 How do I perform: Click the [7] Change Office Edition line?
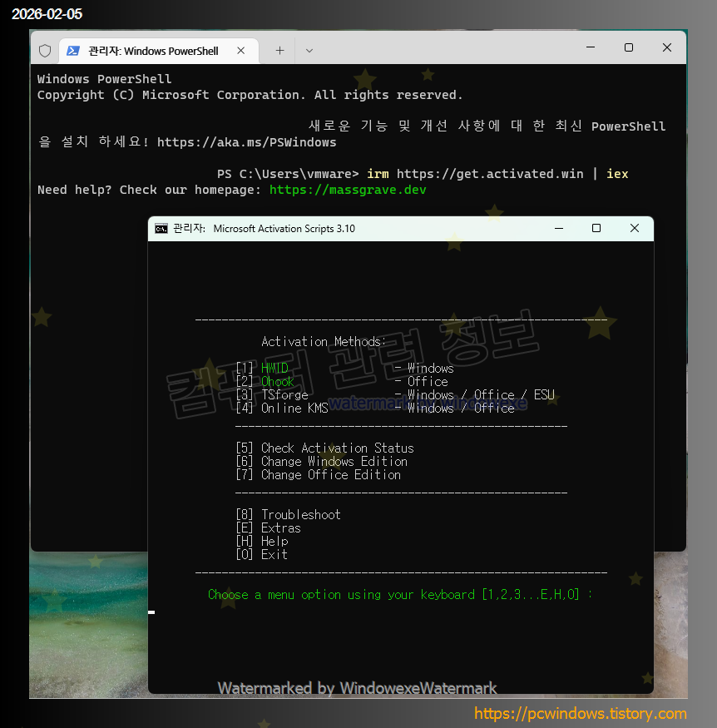click(x=319, y=475)
